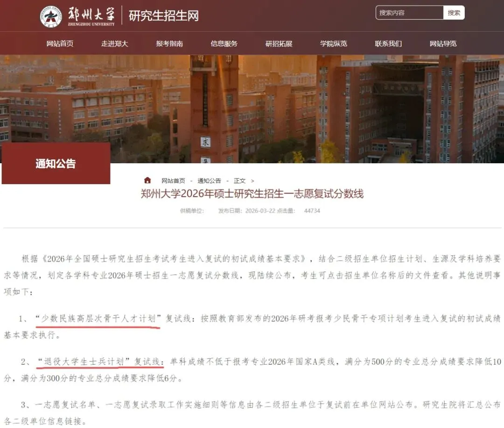Click the 网站首页 breadcrumb link
This screenshot has width=504, height=428.
[x=173, y=181]
